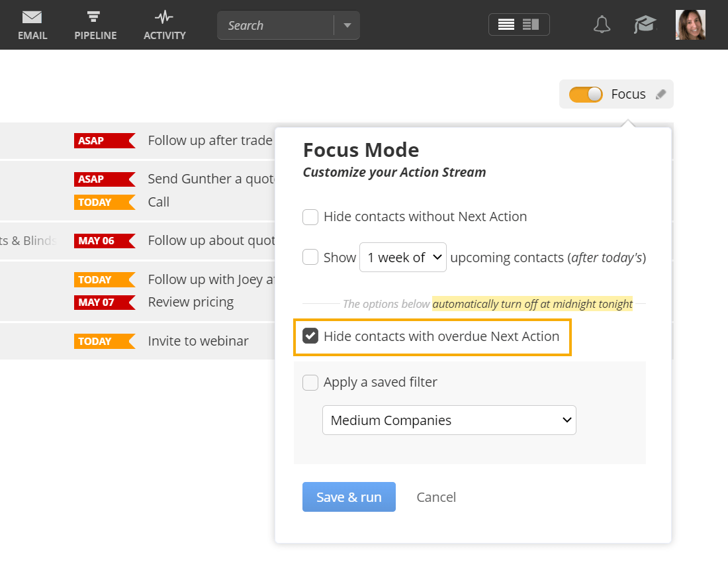728x576 pixels.
Task: Open the user profile photo menu
Action: click(x=690, y=24)
